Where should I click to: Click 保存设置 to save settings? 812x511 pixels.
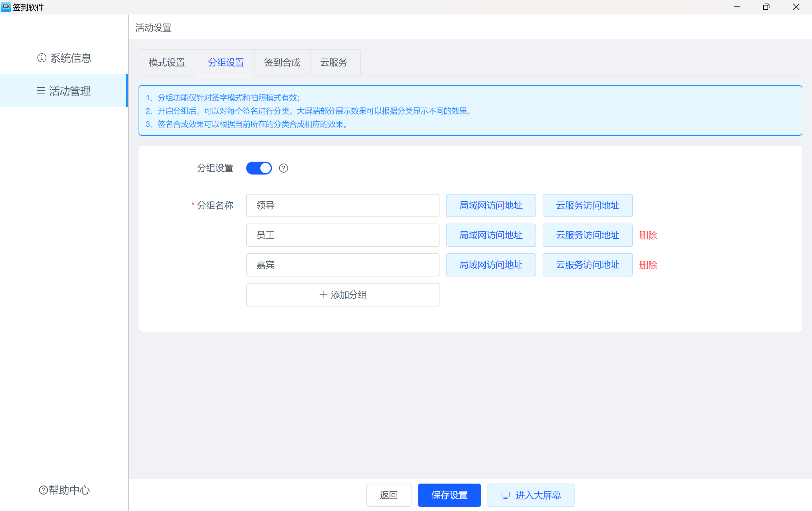pos(449,495)
